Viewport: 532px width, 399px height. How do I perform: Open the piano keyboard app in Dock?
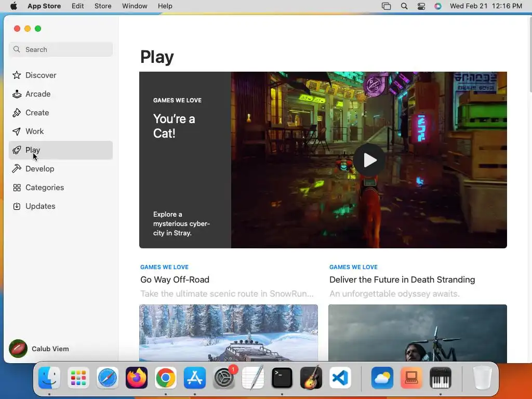point(441,378)
